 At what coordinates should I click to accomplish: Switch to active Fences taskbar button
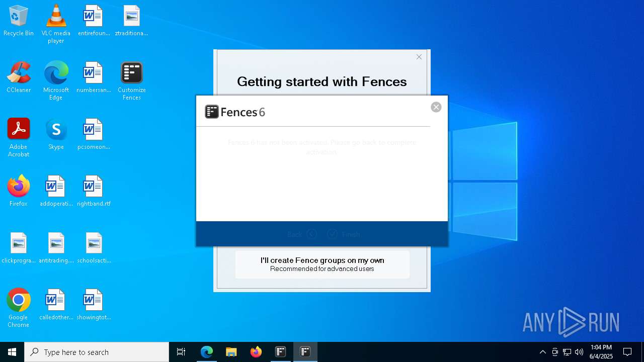(x=305, y=352)
